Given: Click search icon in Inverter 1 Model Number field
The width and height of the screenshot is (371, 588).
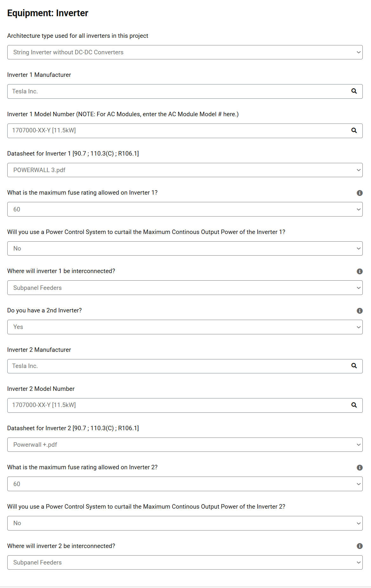Looking at the screenshot, I should [x=354, y=130].
